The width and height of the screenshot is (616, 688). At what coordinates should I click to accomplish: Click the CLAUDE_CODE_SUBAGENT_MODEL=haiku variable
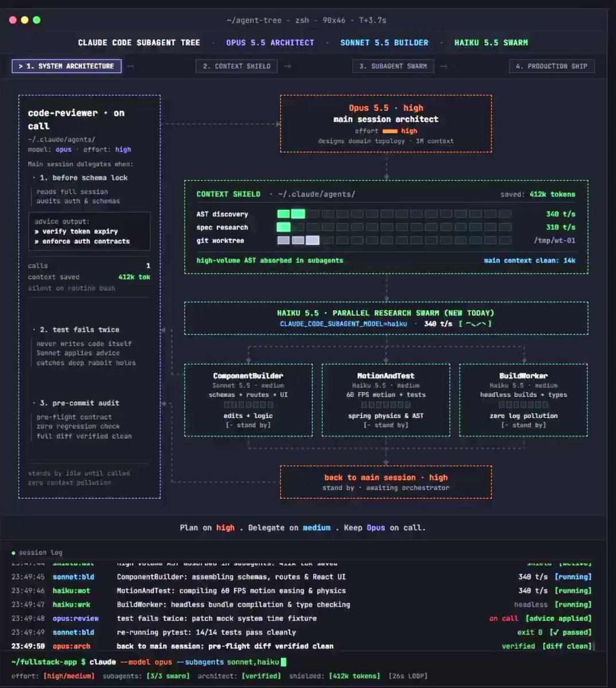coord(344,324)
